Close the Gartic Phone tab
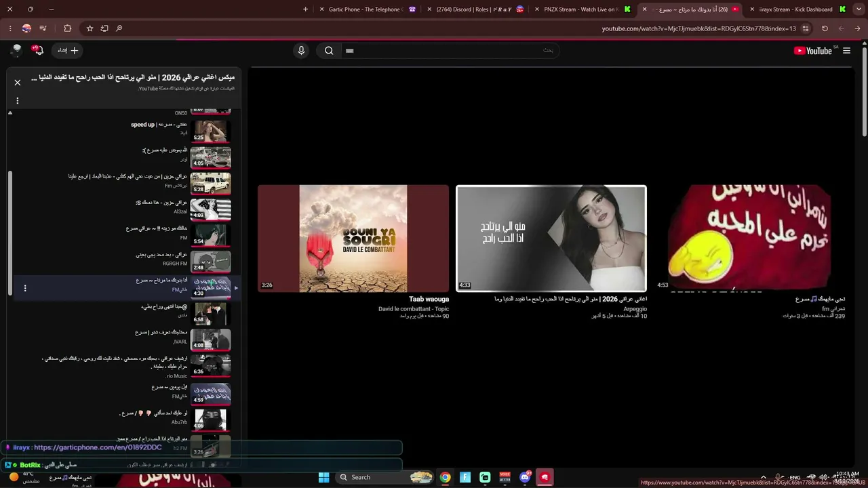 322,9
